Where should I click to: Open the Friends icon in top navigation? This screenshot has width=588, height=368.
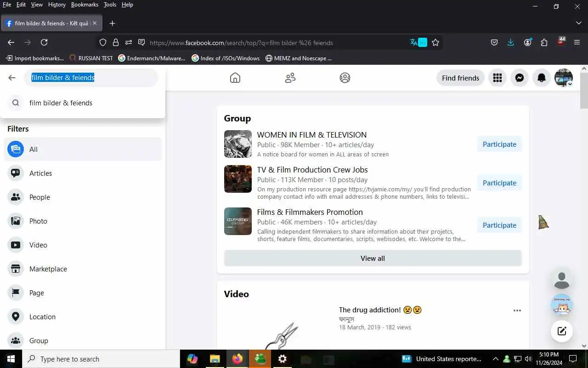pos(290,78)
